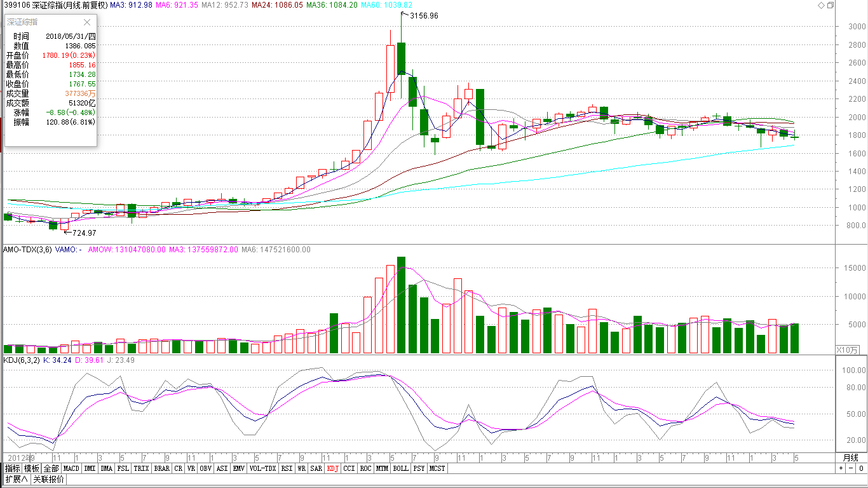The height and width of the screenshot is (488, 868).
Task: Switch indicator to VR
Action: 191,468
